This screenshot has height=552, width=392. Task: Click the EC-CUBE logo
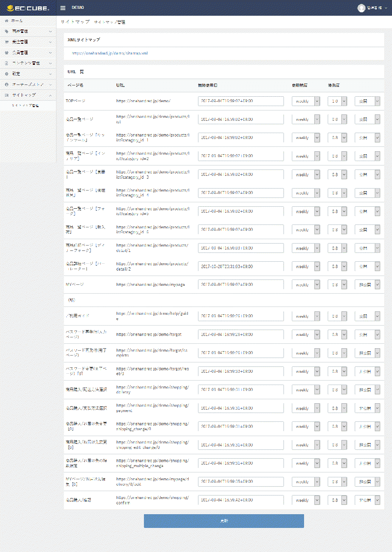point(28,8)
